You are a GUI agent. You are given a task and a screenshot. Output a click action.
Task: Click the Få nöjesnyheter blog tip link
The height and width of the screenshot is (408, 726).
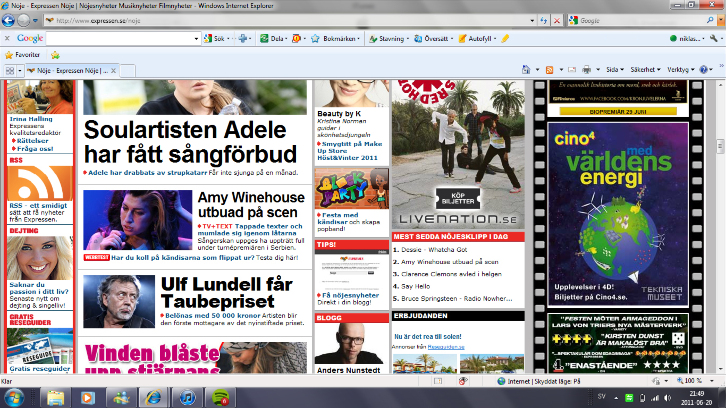point(350,295)
